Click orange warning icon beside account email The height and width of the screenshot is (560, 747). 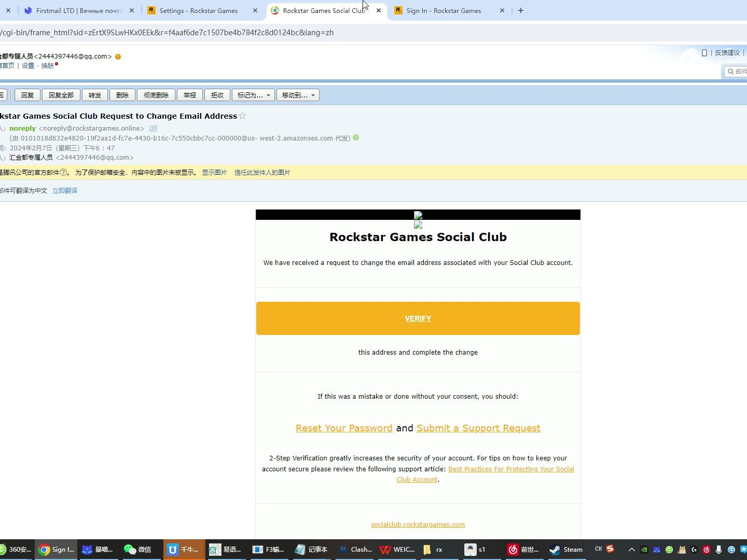[x=118, y=57]
